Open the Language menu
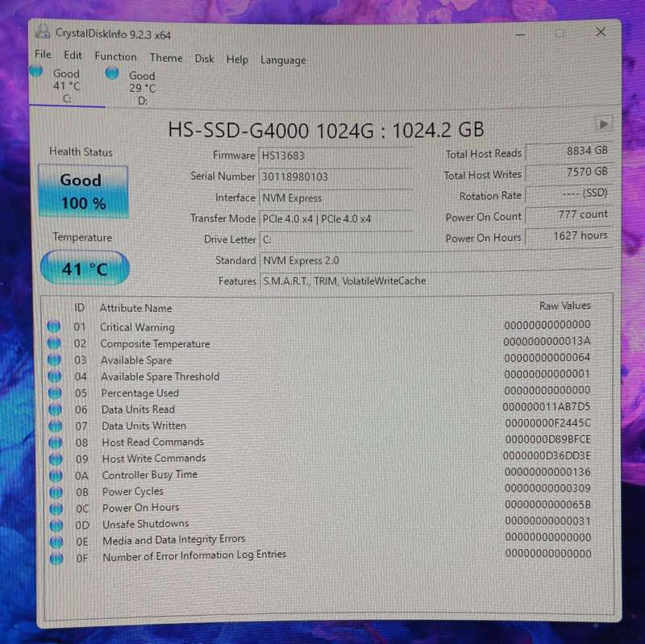 click(283, 60)
